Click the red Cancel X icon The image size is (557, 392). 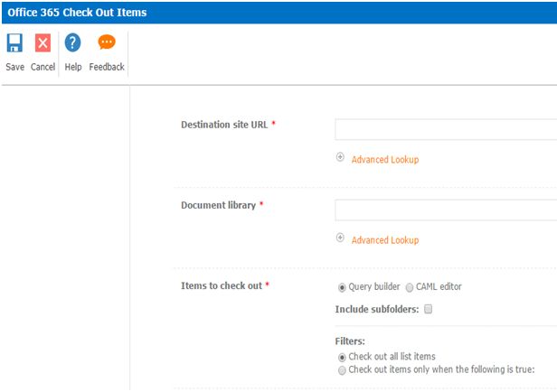pyautogui.click(x=42, y=43)
